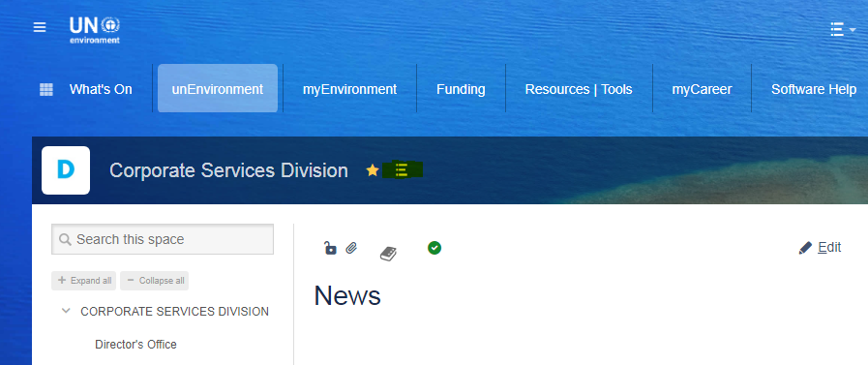The width and height of the screenshot is (868, 365).
Task: Open the top-right list dropdown menu
Action: pyautogui.click(x=843, y=29)
